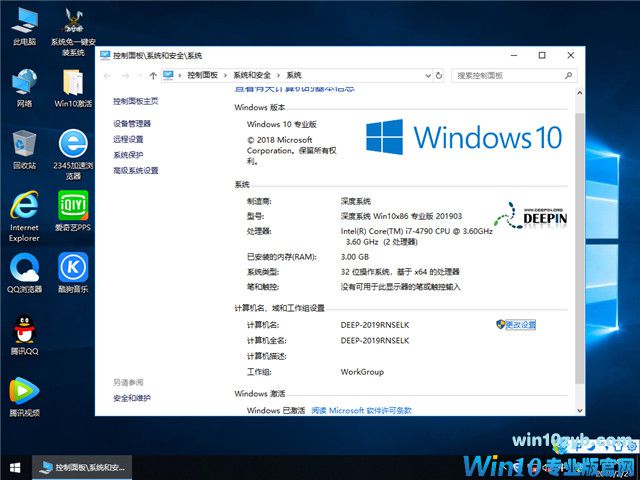
Task: Click the vertical scrollbar thumb
Action: pos(580,248)
